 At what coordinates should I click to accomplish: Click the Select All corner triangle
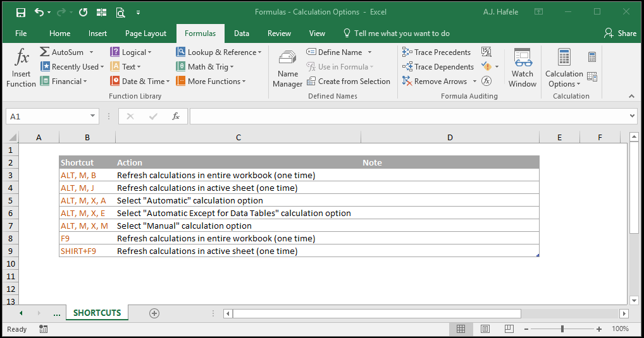(x=12, y=137)
